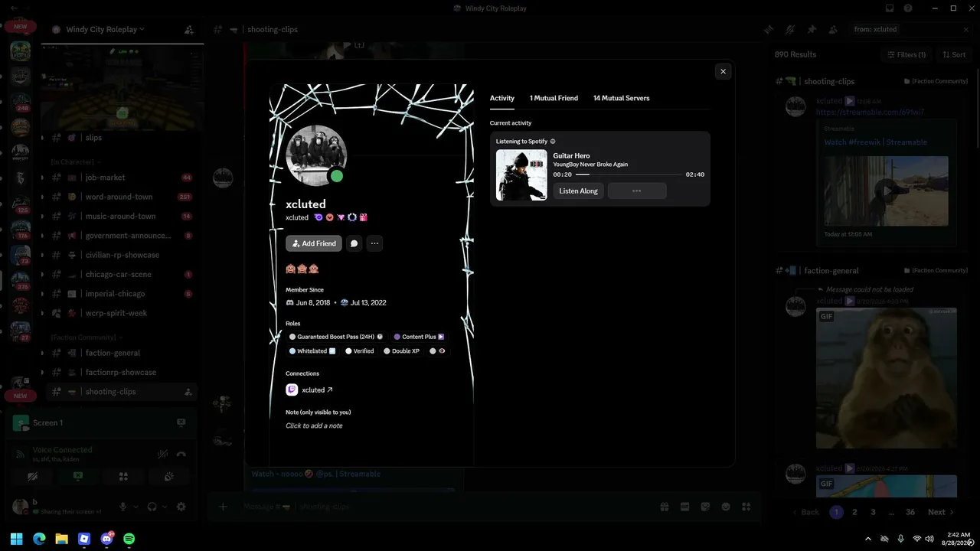
Task: Show pinned messages in channel header
Action: (812, 29)
